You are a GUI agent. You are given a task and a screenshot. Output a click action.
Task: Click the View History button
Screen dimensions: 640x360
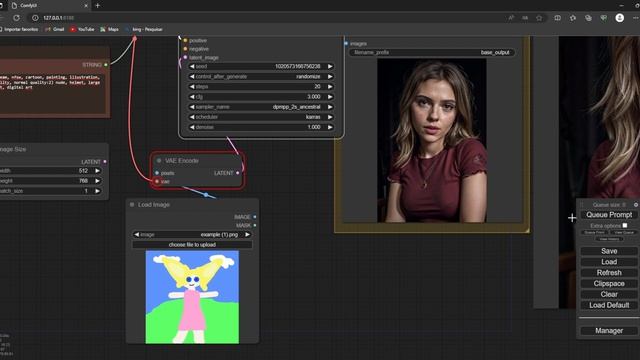click(x=609, y=239)
